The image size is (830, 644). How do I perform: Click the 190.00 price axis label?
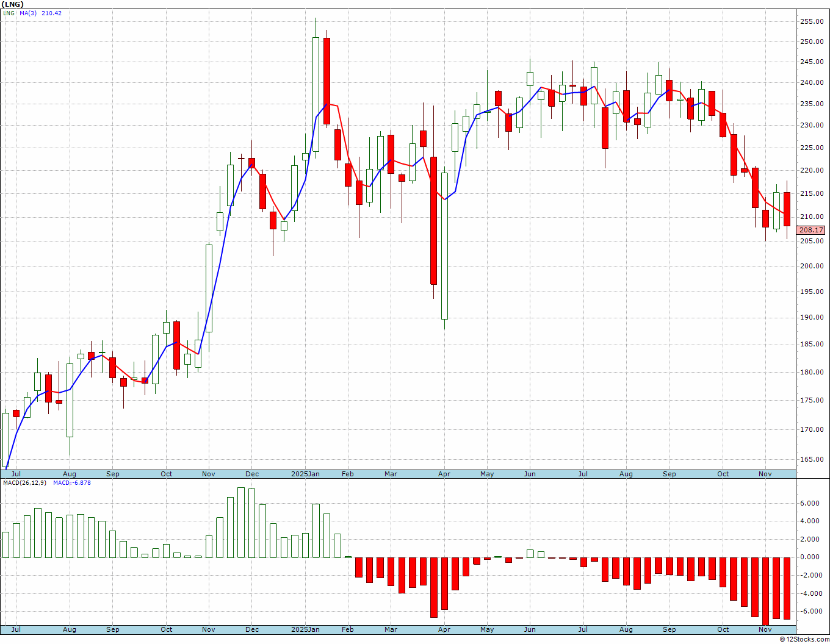(x=811, y=318)
